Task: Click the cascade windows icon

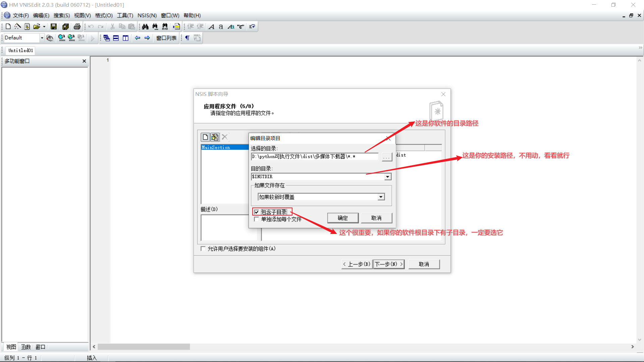Action: click(107, 38)
